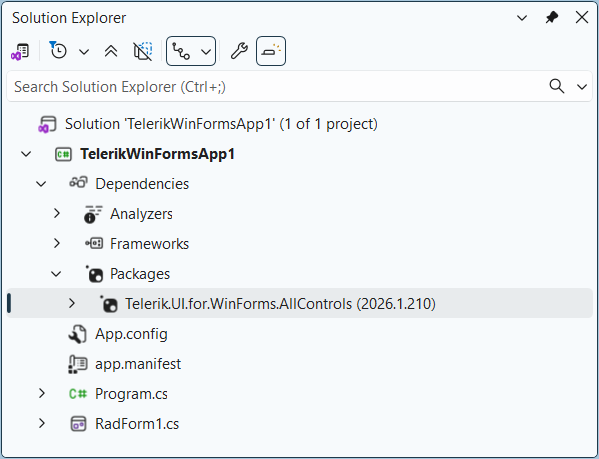The height and width of the screenshot is (459, 599).
Task: Open dropdown next to the branch icon
Action: [x=206, y=52]
